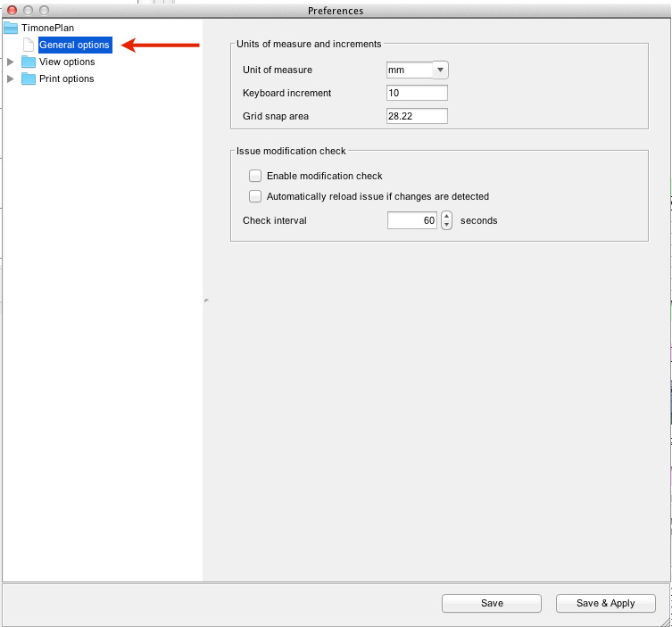Image resolution: width=672 pixels, height=627 pixels.
Task: Toggle automatic reload of issue on changes
Action: pos(255,196)
